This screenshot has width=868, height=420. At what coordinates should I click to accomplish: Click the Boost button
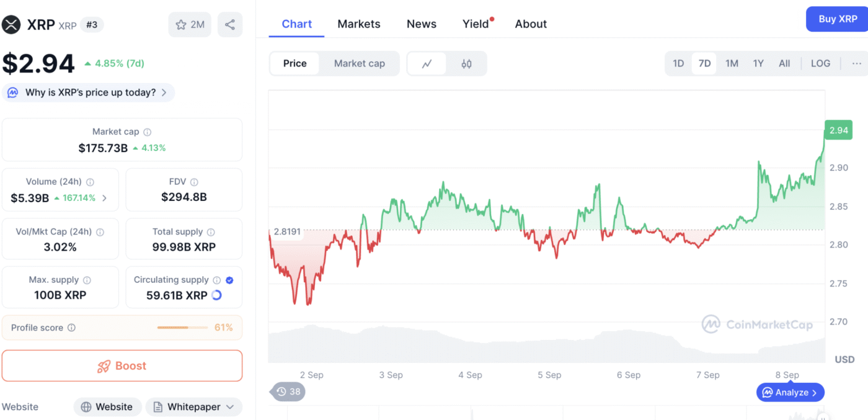click(122, 366)
